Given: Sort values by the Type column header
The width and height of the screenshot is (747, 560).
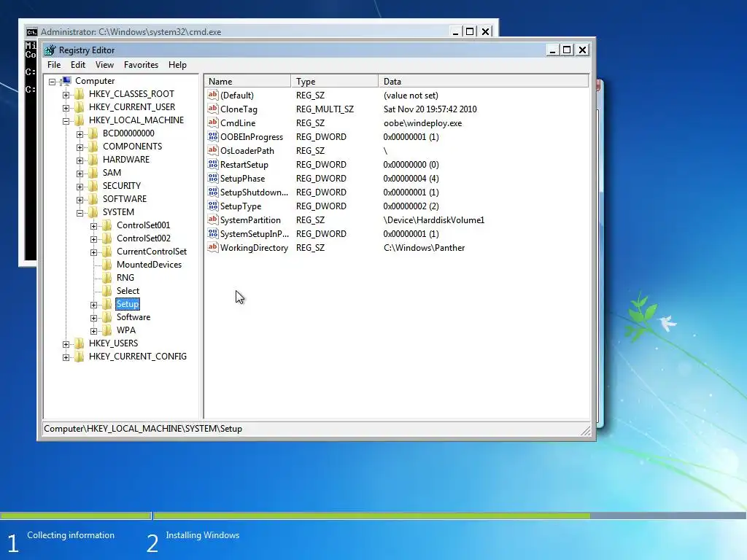Looking at the screenshot, I should pos(334,82).
